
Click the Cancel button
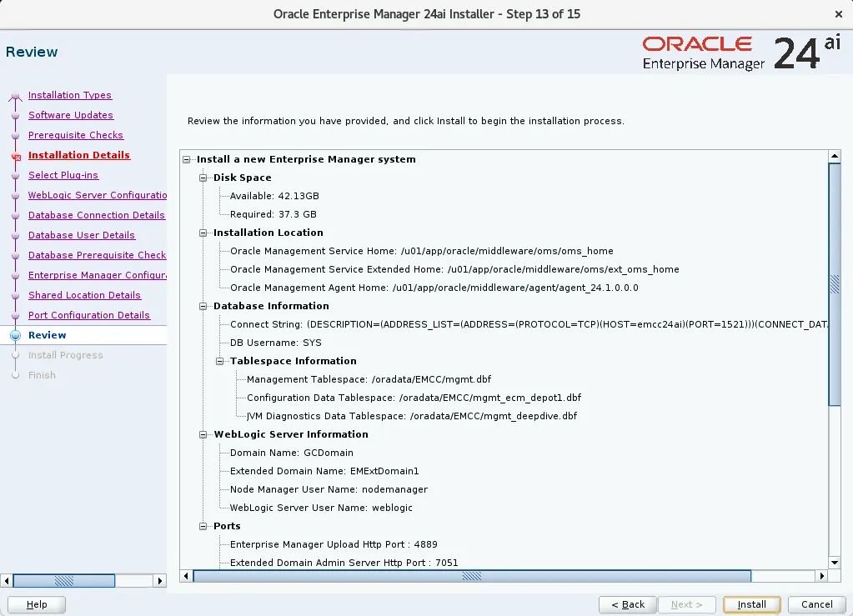815,604
